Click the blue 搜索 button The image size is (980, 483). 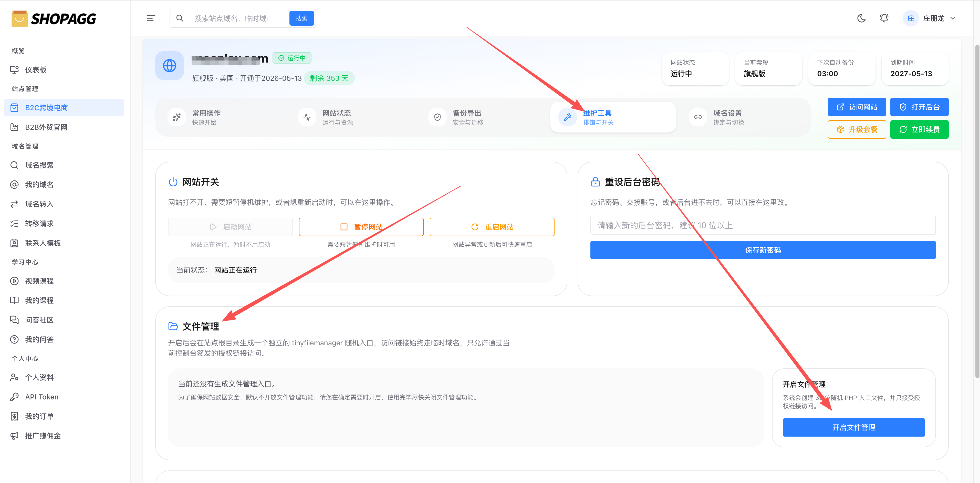[x=302, y=18]
